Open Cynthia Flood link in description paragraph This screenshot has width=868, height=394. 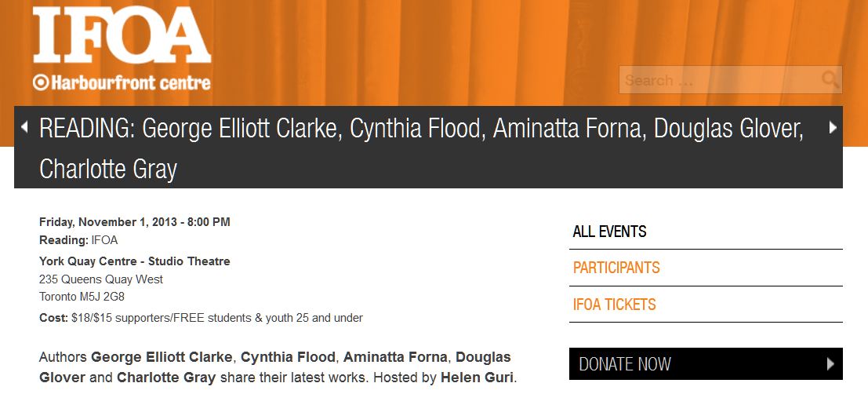[x=288, y=357]
